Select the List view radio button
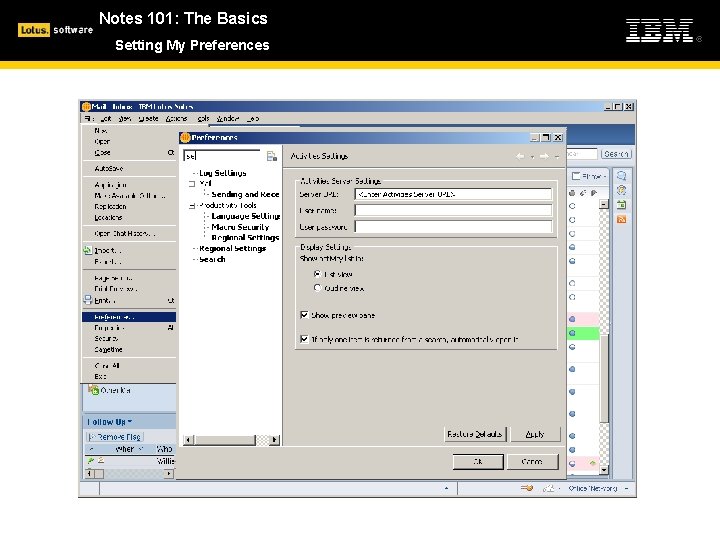 pyautogui.click(x=317, y=274)
